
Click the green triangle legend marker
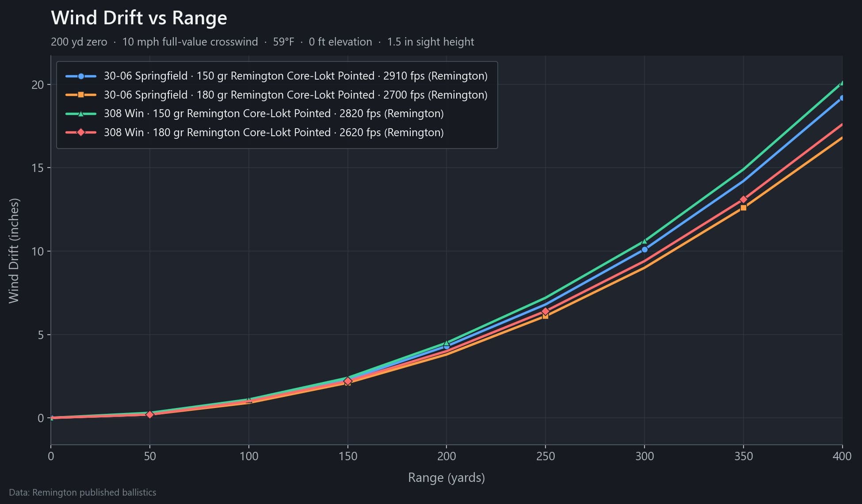pyautogui.click(x=81, y=114)
